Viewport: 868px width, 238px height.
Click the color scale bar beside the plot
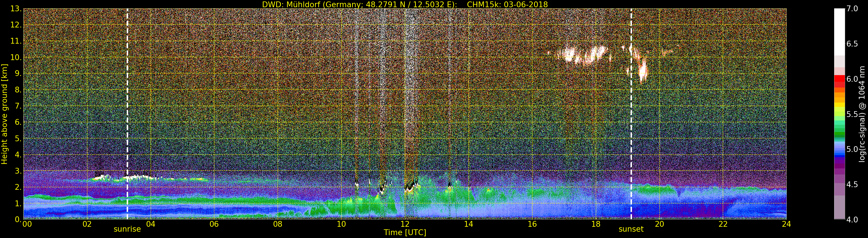pos(839,114)
